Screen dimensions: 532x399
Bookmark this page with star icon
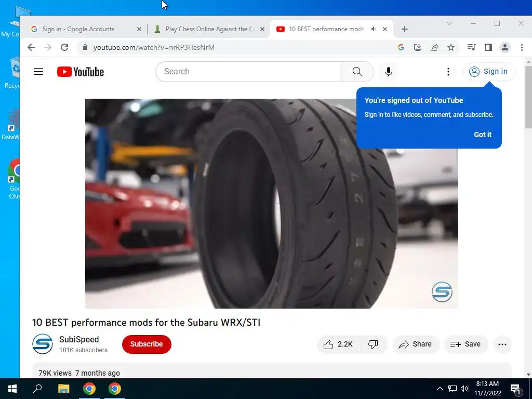click(x=451, y=47)
